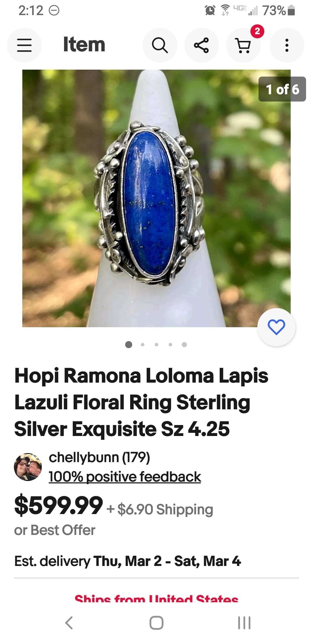The width and height of the screenshot is (313, 644).
Task: Open the 100% positive feedback link
Action: coord(125,477)
